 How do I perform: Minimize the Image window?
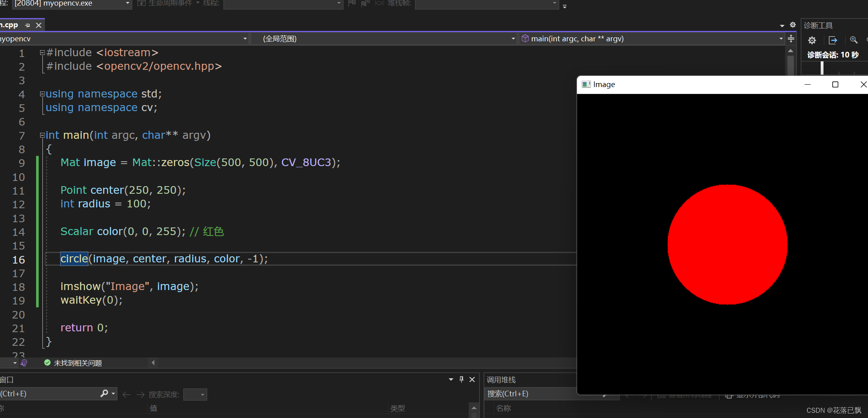(807, 84)
